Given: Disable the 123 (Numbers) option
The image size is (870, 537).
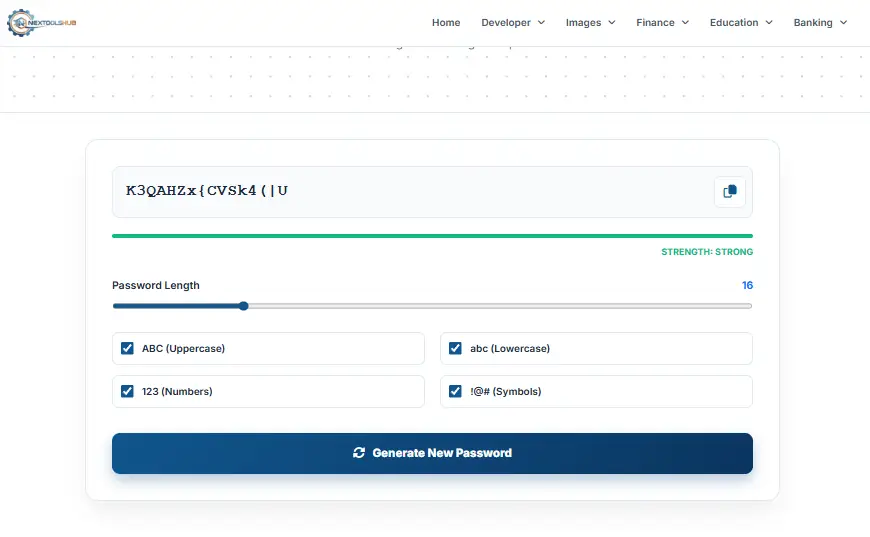Looking at the screenshot, I should point(127,392).
